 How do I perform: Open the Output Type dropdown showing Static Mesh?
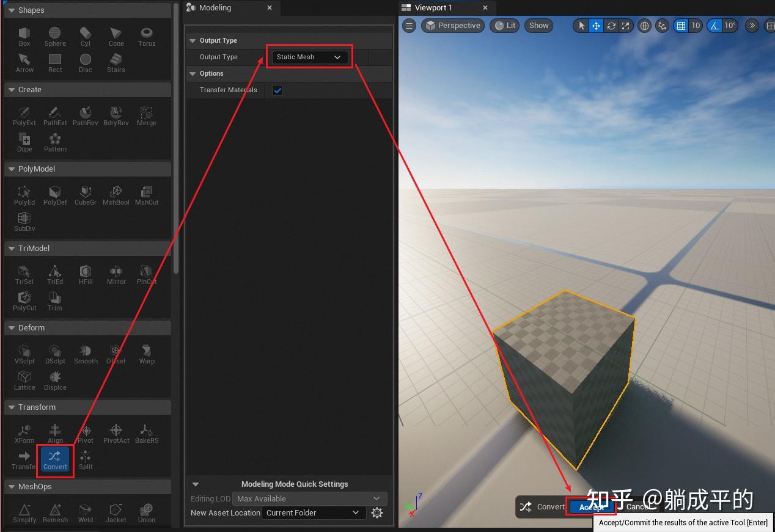click(x=309, y=57)
